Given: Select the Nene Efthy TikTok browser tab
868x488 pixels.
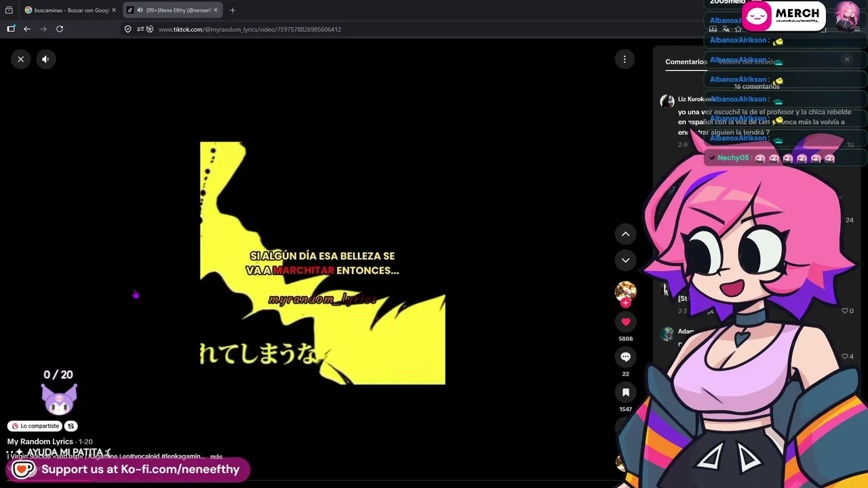Looking at the screenshot, I should tap(173, 10).
